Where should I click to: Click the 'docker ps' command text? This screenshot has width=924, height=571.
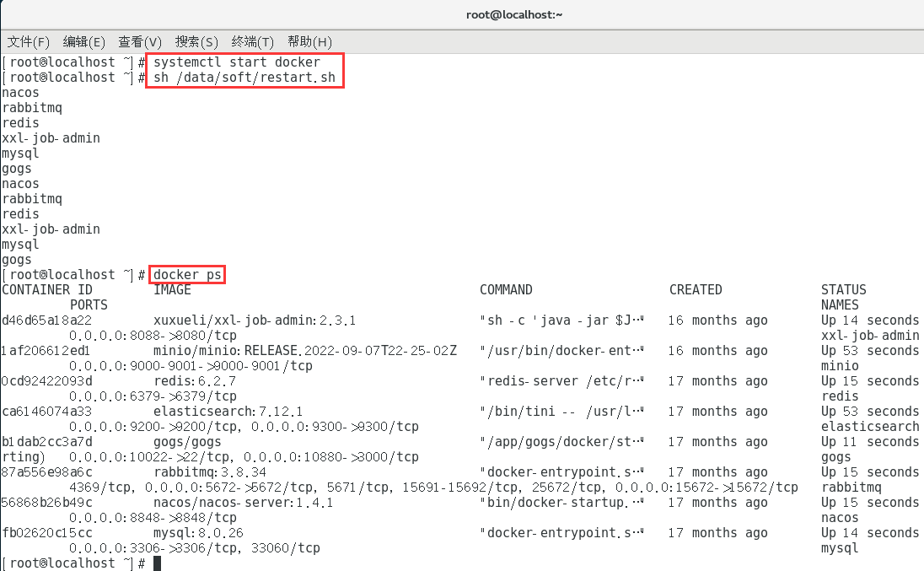[187, 275]
